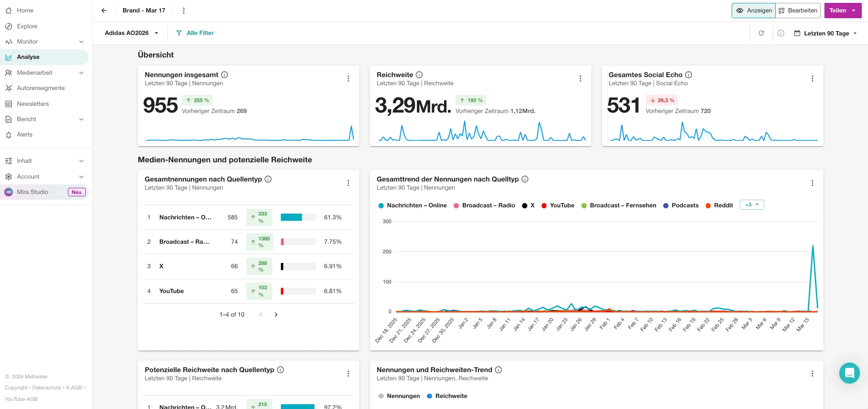Click the Broadcast – Ra... percentage bar
Viewport: 868px width, 409px height.
(x=298, y=242)
